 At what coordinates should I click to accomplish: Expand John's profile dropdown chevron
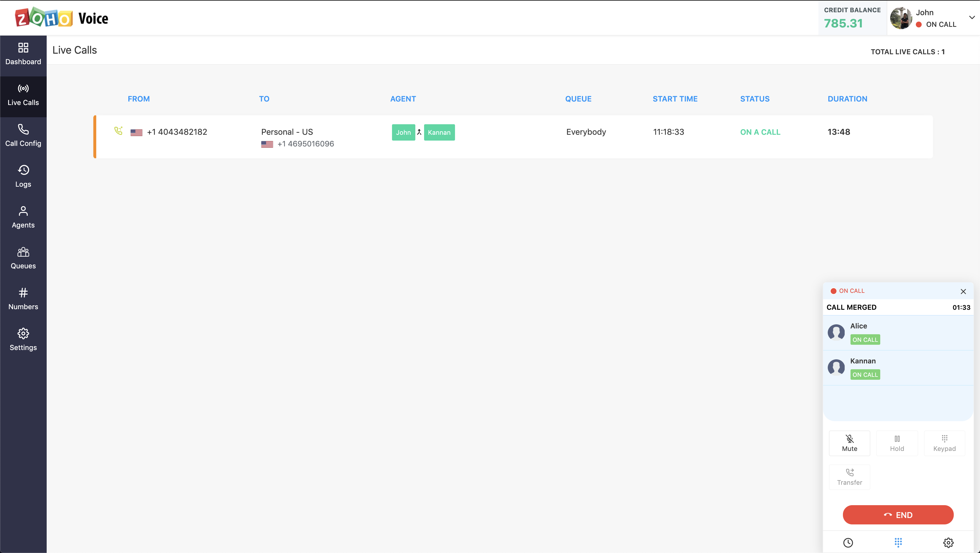pos(972,17)
